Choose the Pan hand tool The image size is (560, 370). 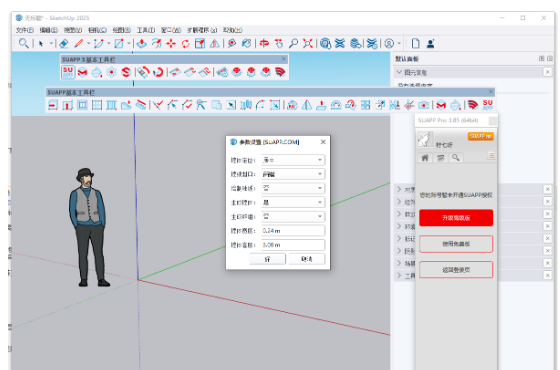279,44
